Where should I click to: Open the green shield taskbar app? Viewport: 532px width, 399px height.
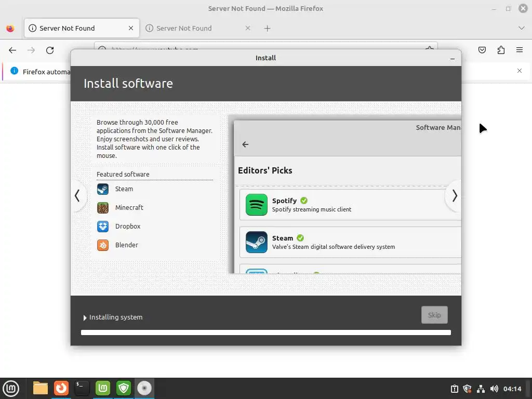(x=124, y=388)
